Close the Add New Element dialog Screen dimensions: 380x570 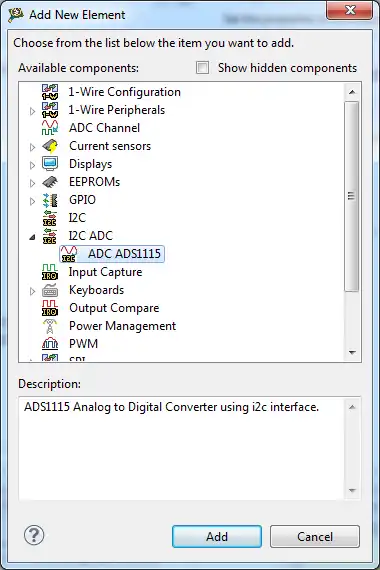(349, 10)
